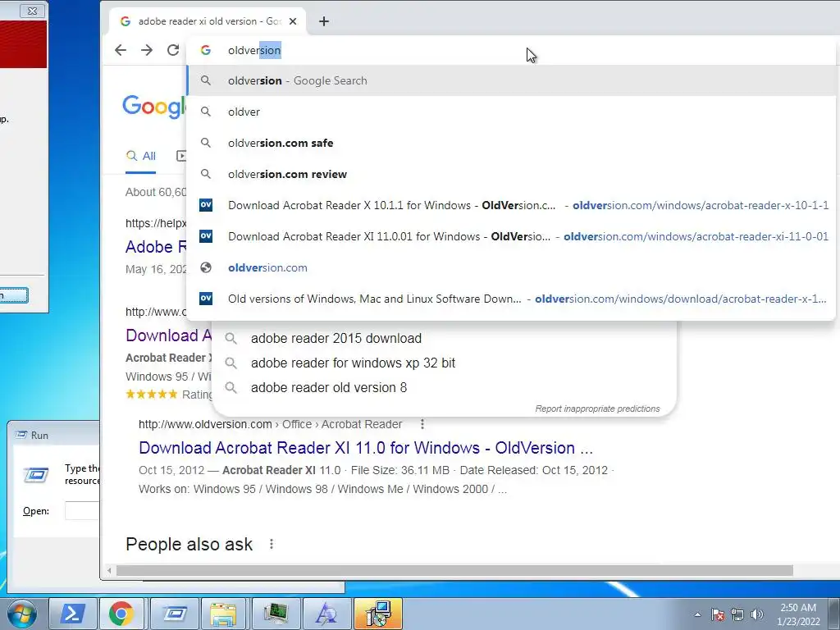840x630 pixels.
Task: Show hidden system tray icons
Action: pyautogui.click(x=697, y=614)
